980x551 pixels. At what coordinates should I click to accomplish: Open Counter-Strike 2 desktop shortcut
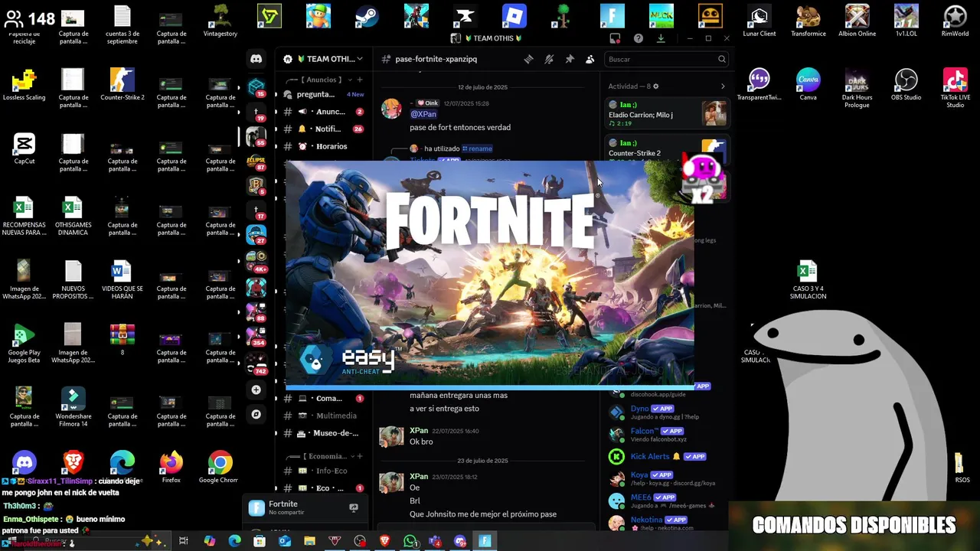[x=122, y=84]
